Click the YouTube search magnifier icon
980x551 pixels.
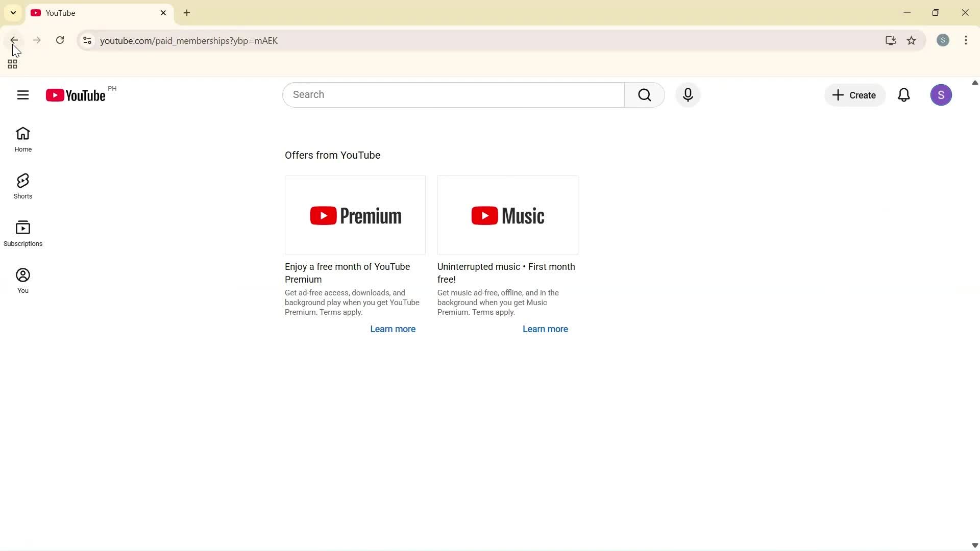(x=645, y=94)
